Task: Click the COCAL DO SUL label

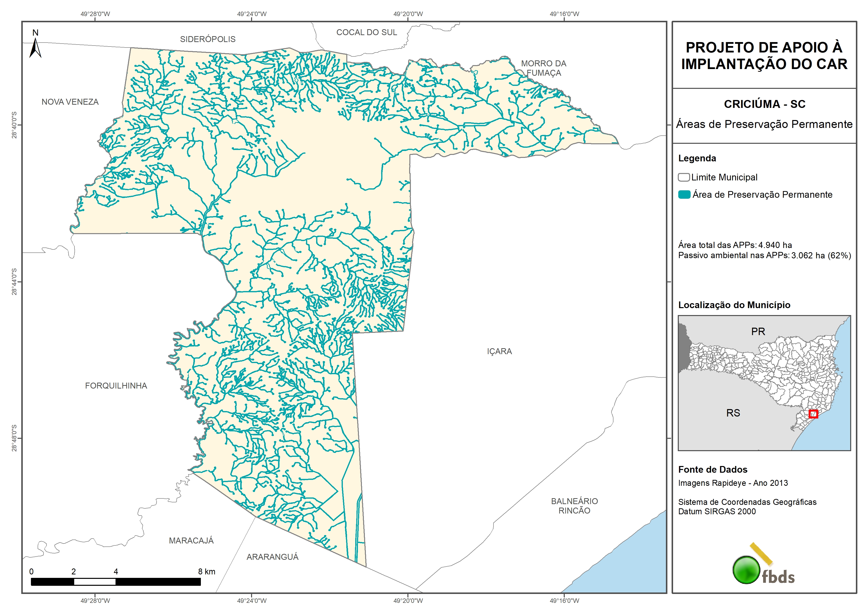Action: pos(366,32)
